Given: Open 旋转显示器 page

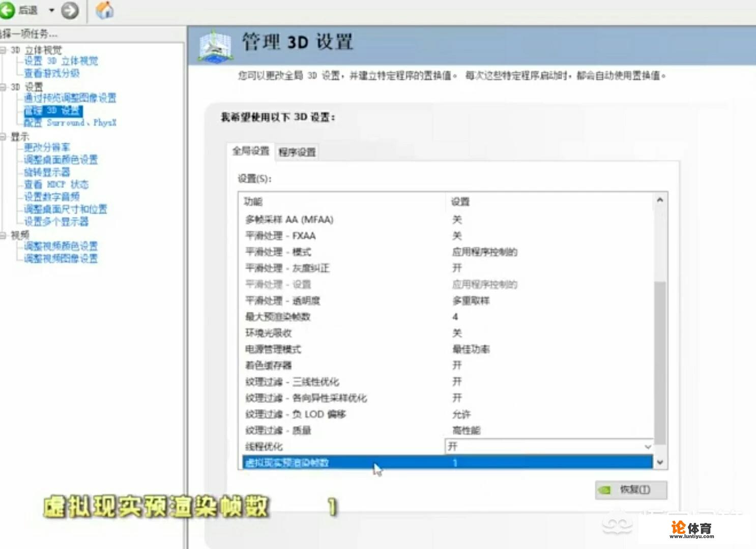Looking at the screenshot, I should point(47,172).
